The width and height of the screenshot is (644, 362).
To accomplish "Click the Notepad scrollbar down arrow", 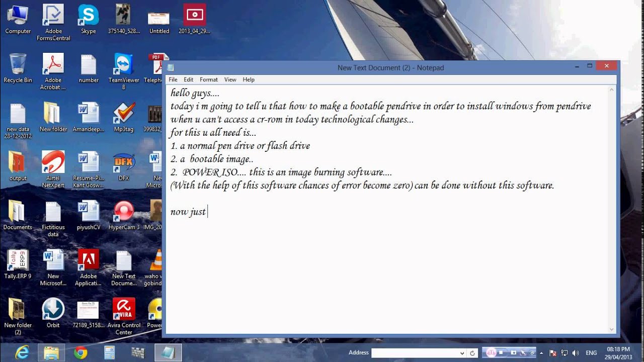I will coord(612,329).
